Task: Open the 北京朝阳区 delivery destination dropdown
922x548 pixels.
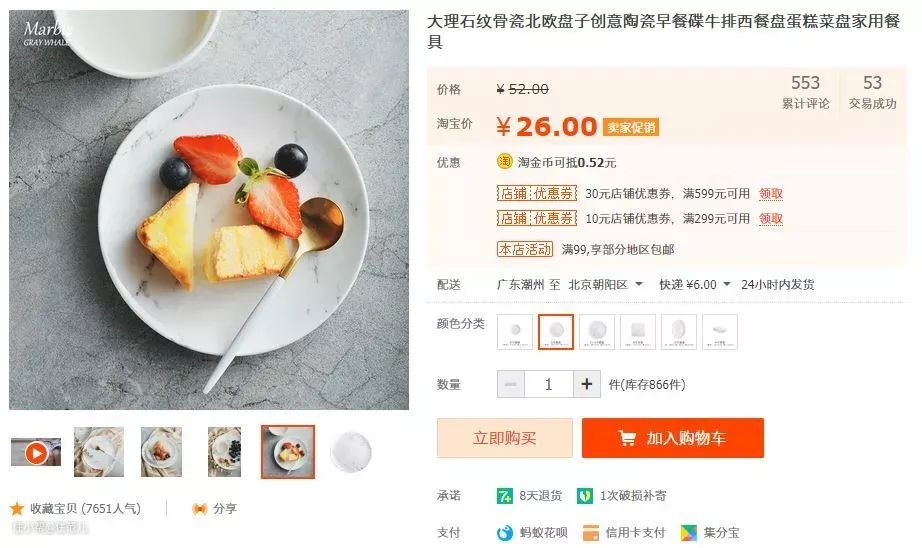Action: [606, 285]
